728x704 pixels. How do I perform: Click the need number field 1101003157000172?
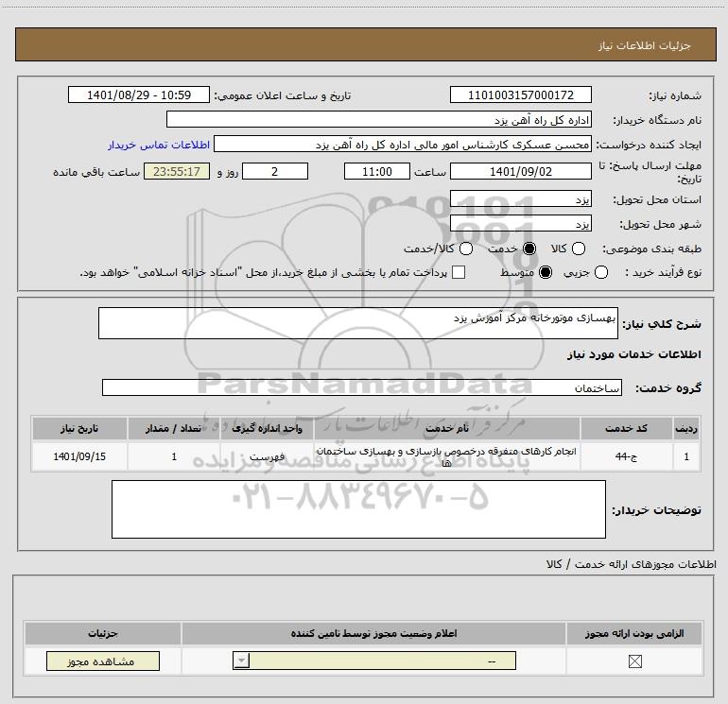click(x=520, y=94)
